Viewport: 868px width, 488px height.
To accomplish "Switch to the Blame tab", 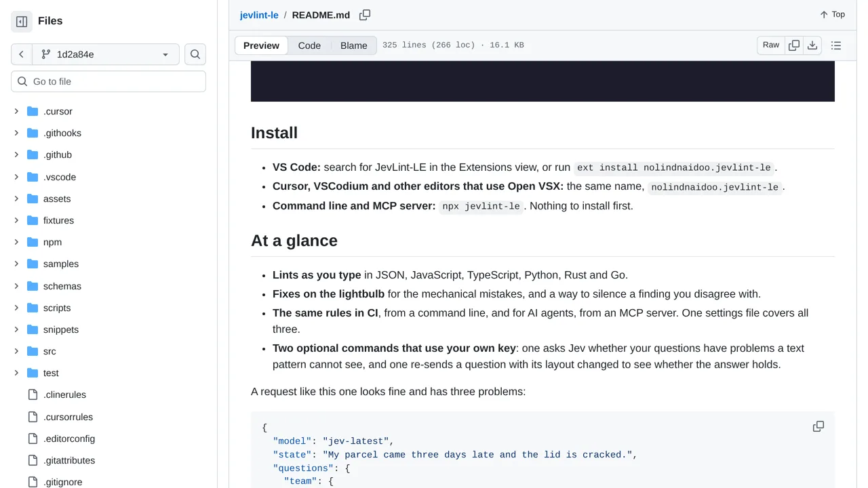I will (x=354, y=45).
